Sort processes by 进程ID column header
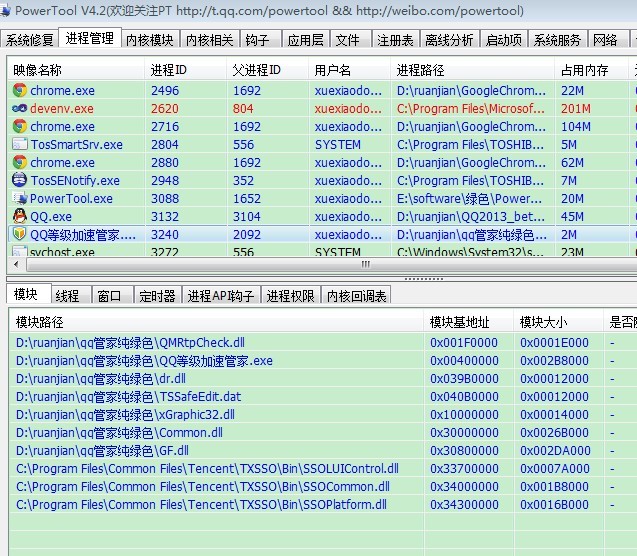 (x=185, y=70)
